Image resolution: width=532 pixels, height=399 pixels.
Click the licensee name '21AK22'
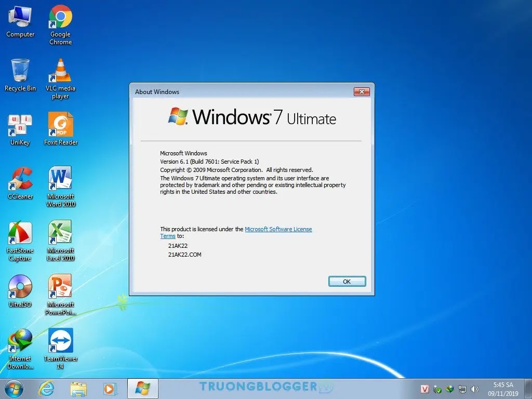tap(178, 246)
